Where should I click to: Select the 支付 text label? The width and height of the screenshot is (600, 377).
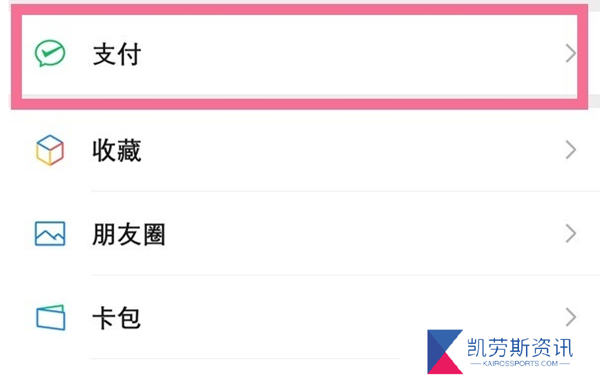117,54
